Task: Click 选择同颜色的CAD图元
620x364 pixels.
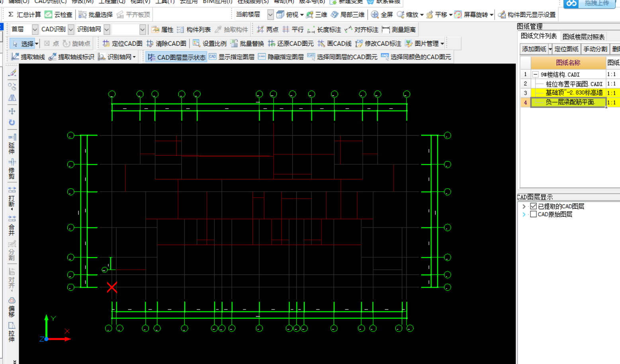Action: click(416, 57)
